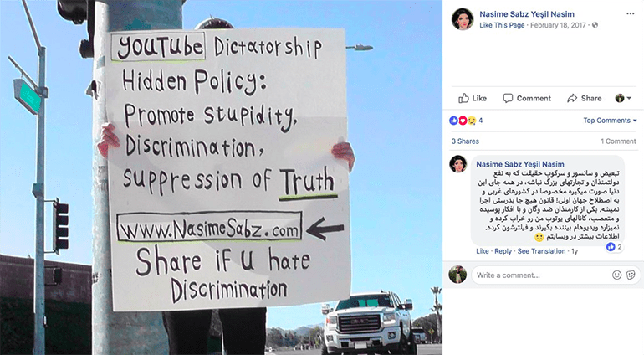This screenshot has height=355, width=644.
Task: Open the emoji picker in the comment box
Action: 617,275
